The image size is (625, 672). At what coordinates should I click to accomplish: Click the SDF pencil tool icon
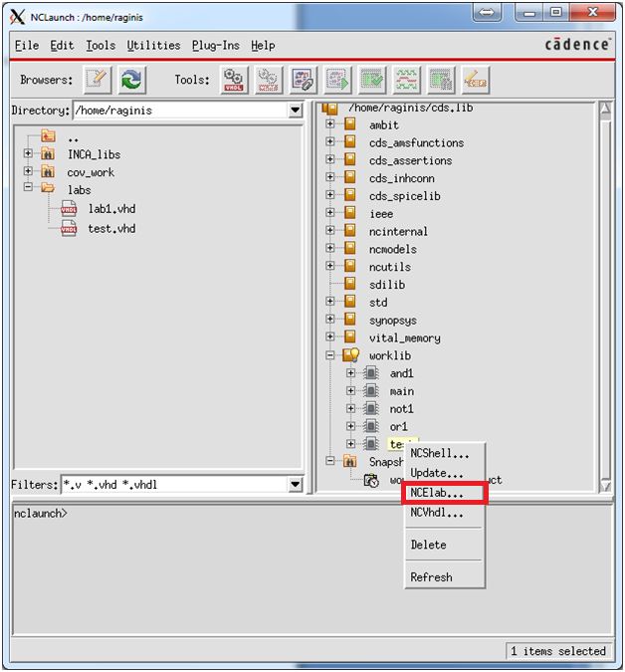(476, 80)
